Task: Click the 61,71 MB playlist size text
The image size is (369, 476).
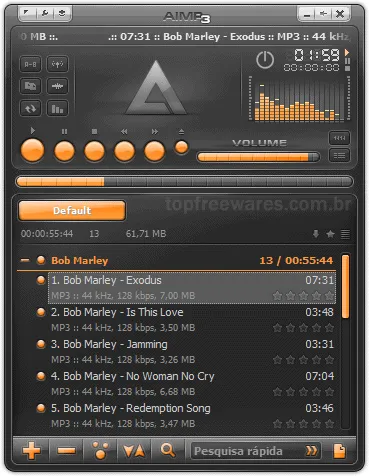Action: pyautogui.click(x=146, y=234)
